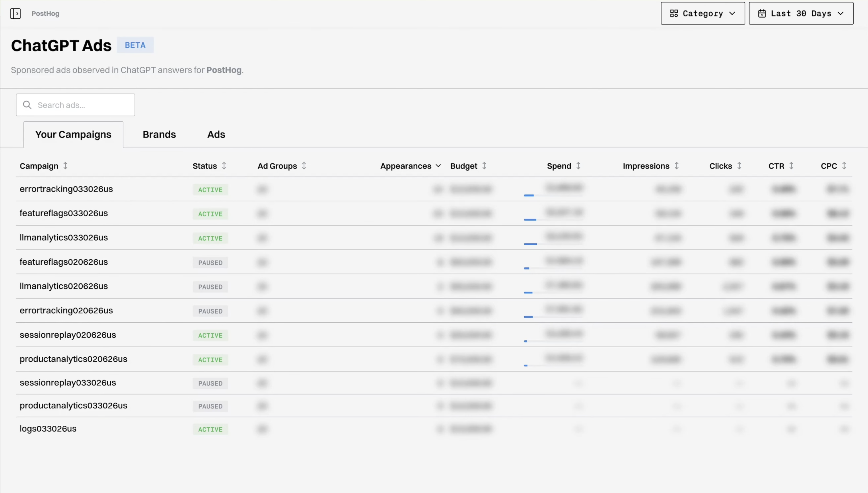Sort table by Spend arrows

[x=578, y=166]
